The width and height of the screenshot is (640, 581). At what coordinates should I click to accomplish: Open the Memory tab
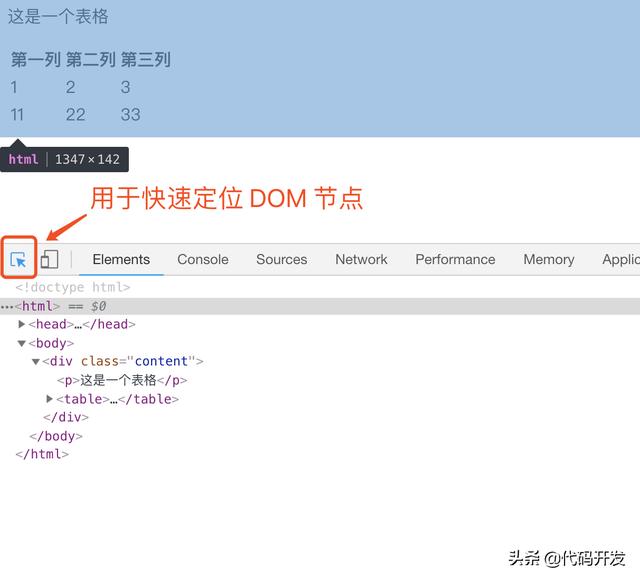pyautogui.click(x=549, y=259)
